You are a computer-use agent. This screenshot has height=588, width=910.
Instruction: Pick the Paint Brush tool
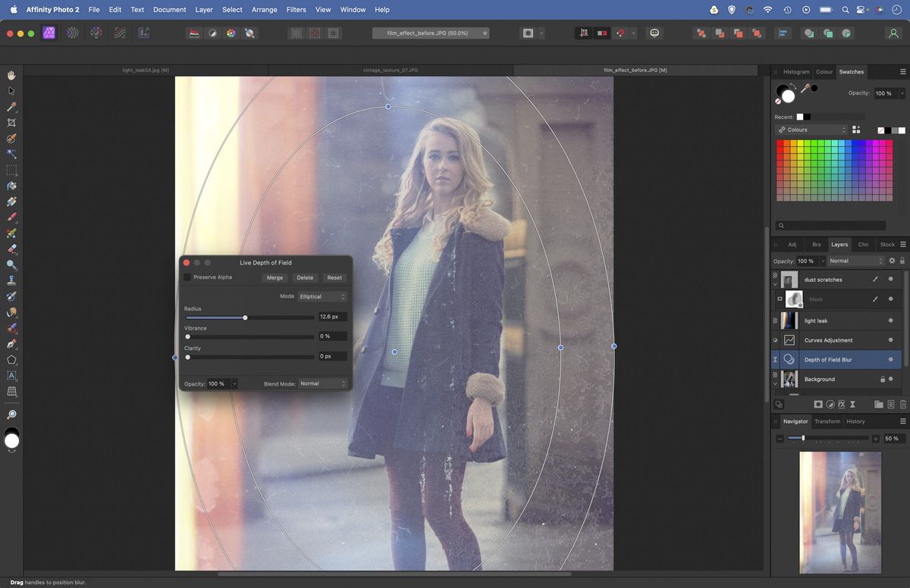point(11,217)
